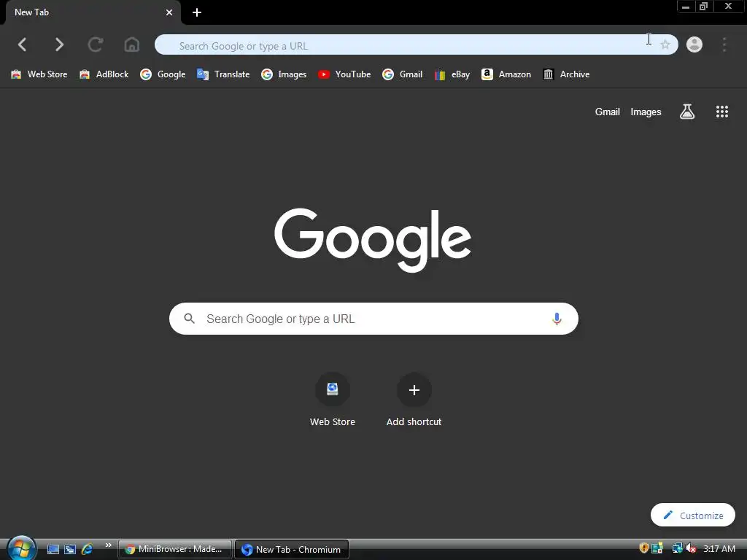The image size is (747, 560).
Task: Click the colored flag tray icon
Action: [657, 548]
